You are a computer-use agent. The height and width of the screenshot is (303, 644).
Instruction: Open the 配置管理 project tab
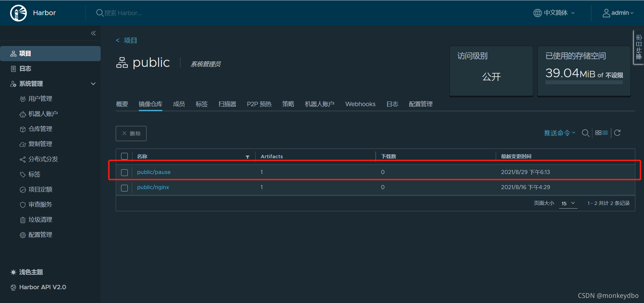point(421,104)
